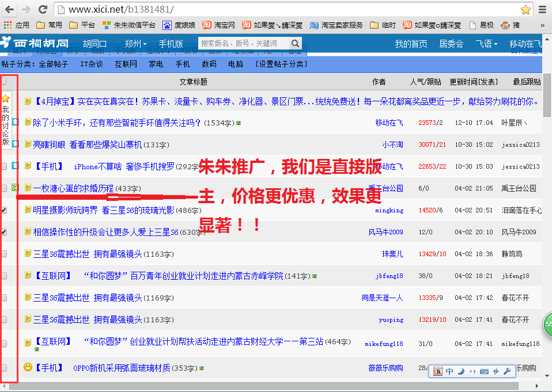This screenshot has width=552, height=392.
Task: Open the Chrome menu hamburger icon
Action: pos(543,9)
